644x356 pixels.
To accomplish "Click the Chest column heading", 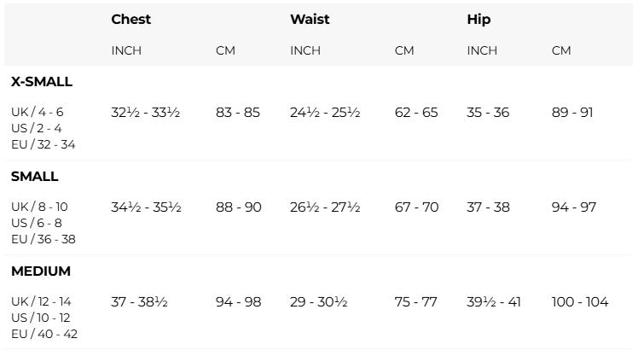I will click(131, 19).
